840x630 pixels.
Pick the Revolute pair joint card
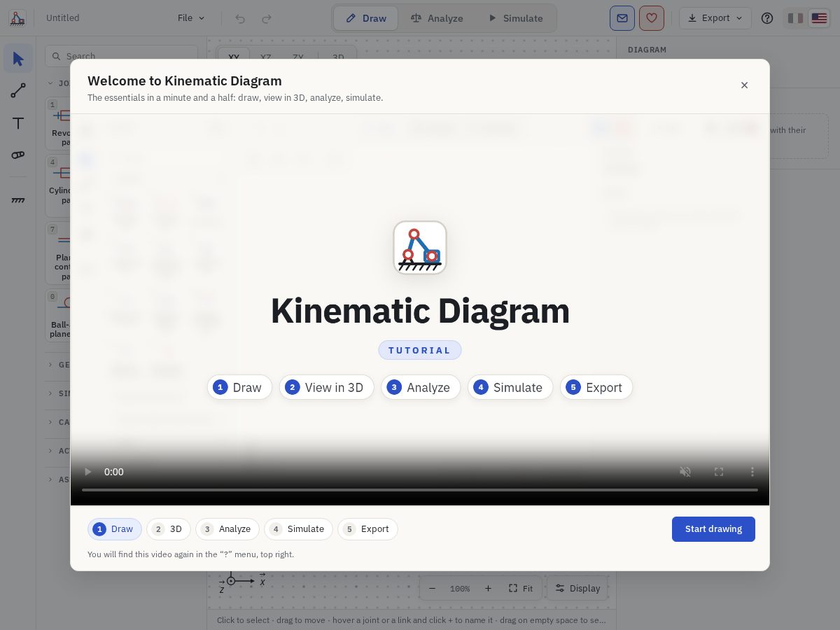click(59, 124)
